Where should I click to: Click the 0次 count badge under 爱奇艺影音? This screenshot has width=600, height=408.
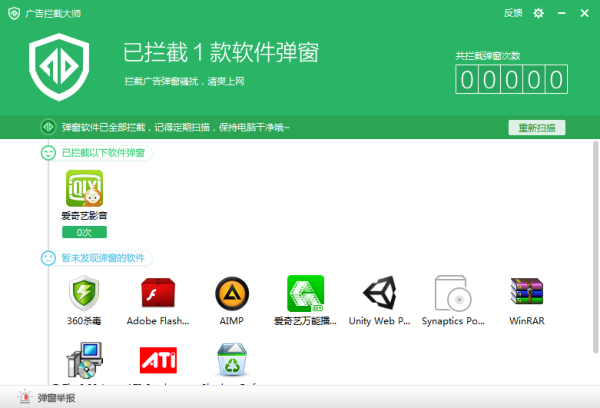click(84, 232)
